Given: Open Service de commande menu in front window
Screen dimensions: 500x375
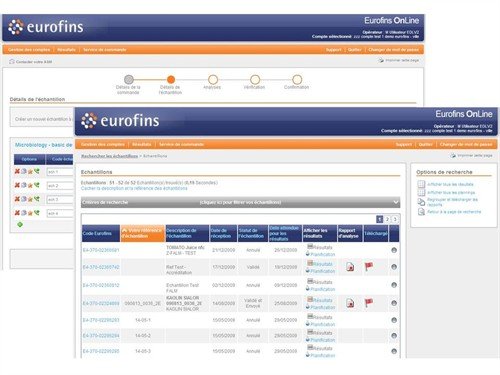Looking at the screenshot, I should (x=181, y=144).
